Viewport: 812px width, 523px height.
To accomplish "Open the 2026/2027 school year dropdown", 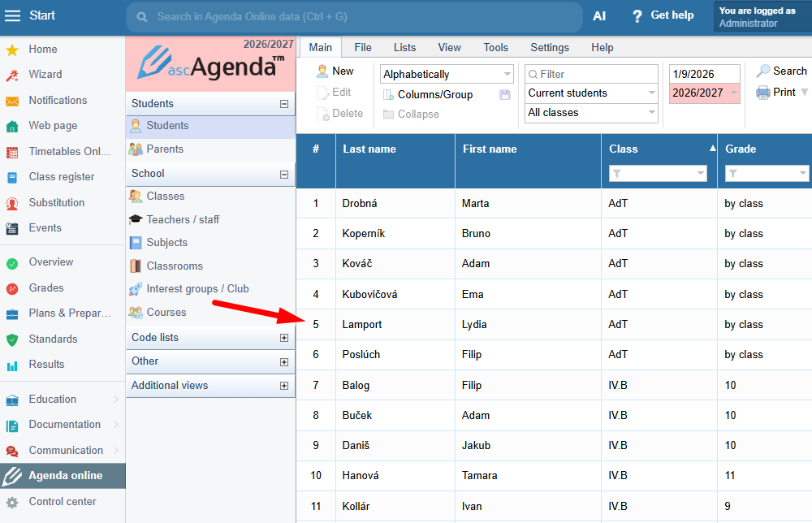I will pyautogui.click(x=704, y=93).
